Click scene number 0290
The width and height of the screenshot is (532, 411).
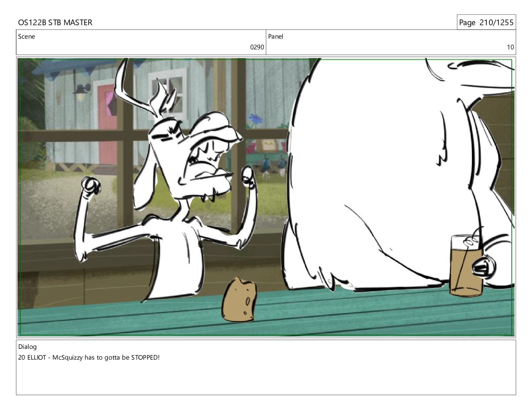point(257,47)
